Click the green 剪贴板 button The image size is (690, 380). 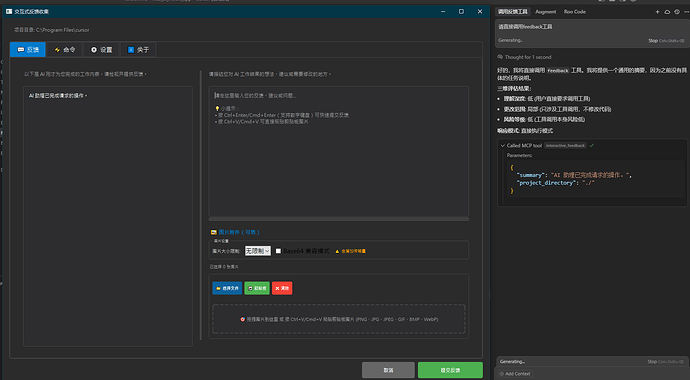[x=257, y=288]
